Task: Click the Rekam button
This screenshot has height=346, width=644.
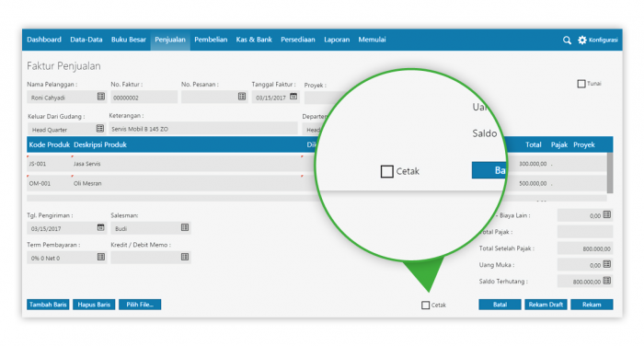Action: pos(592,305)
